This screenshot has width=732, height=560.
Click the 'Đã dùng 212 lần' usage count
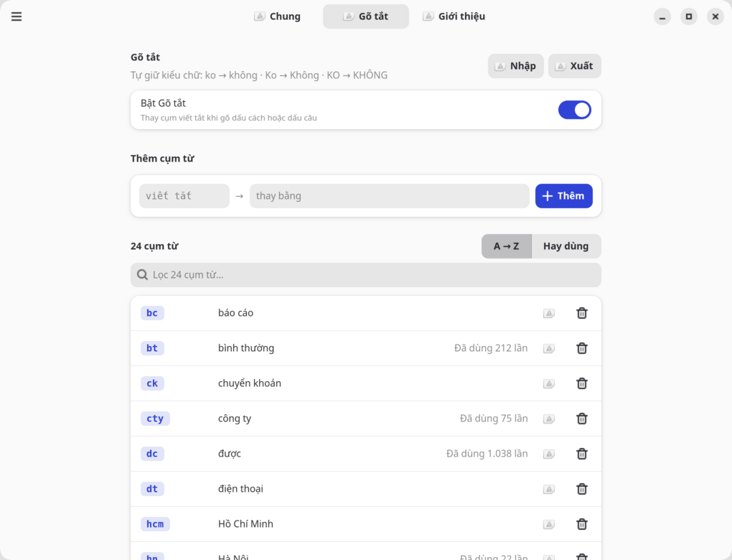tap(491, 348)
